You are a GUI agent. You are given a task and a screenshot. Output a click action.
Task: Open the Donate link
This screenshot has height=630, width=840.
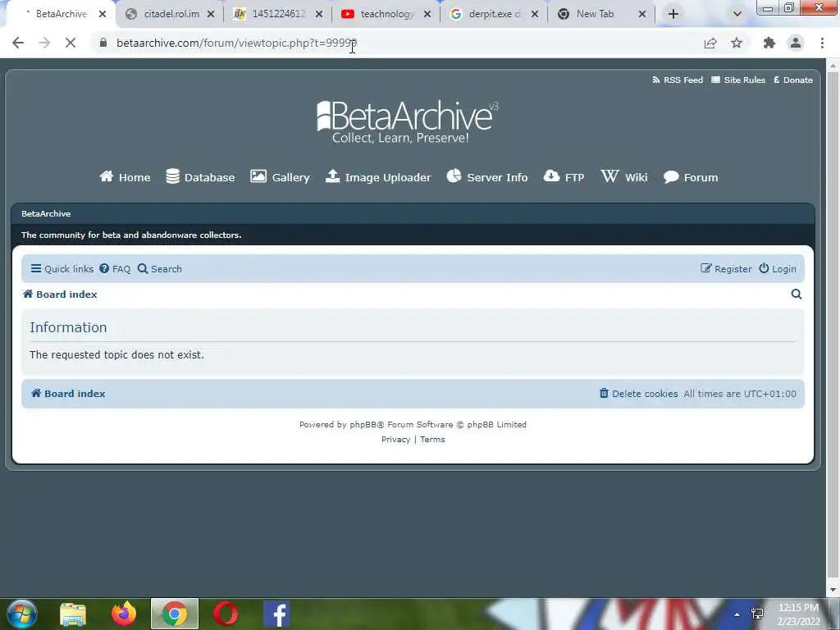click(x=793, y=80)
